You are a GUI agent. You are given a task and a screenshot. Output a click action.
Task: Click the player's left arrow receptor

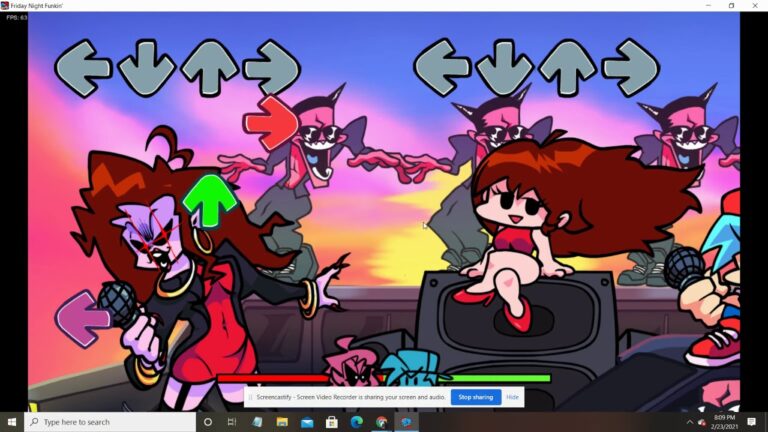(442, 68)
